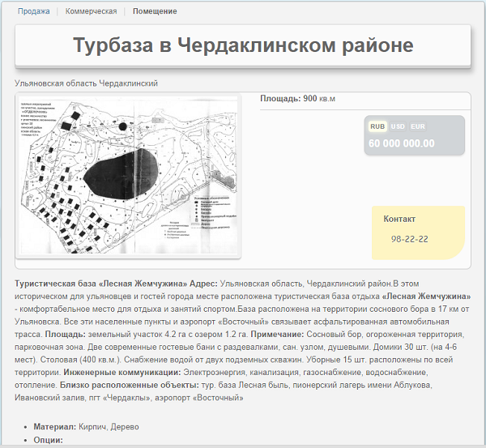The width and height of the screenshot is (486, 448).
Task: Select the Помещение breadcrumb item
Action: coord(155,11)
